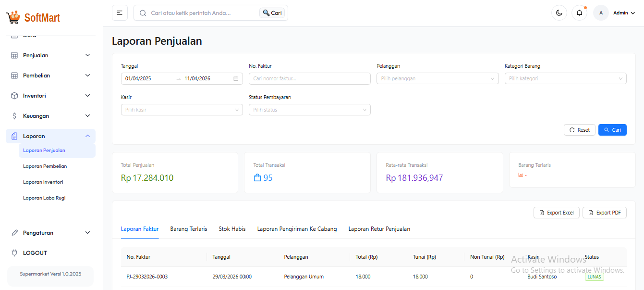The width and height of the screenshot is (644, 290).
Task: Collapse the Laporan sidebar section
Action: 87,136
